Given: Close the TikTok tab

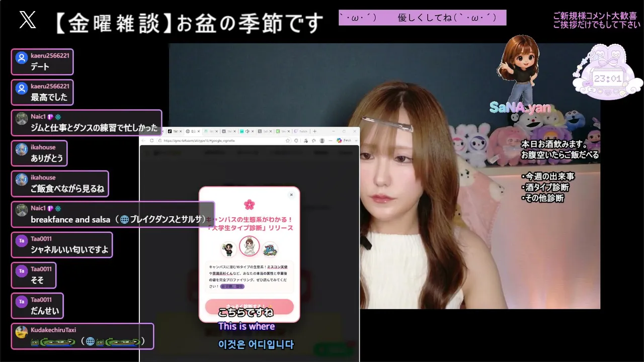Looking at the screenshot, I should [181, 131].
